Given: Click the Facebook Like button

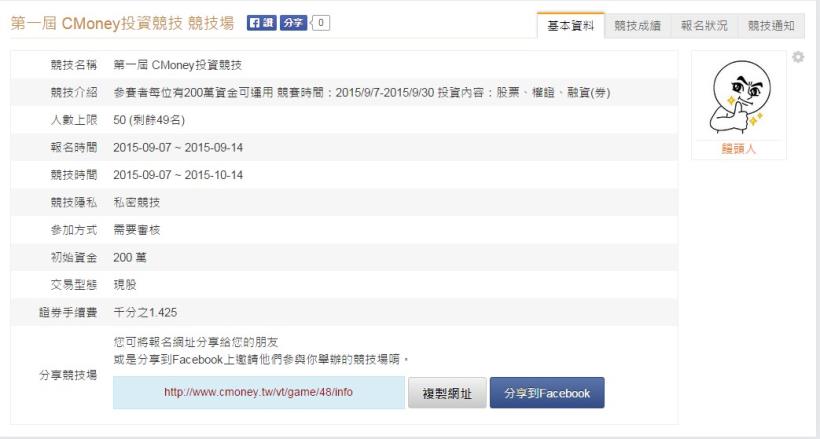Looking at the screenshot, I should coord(261,23).
